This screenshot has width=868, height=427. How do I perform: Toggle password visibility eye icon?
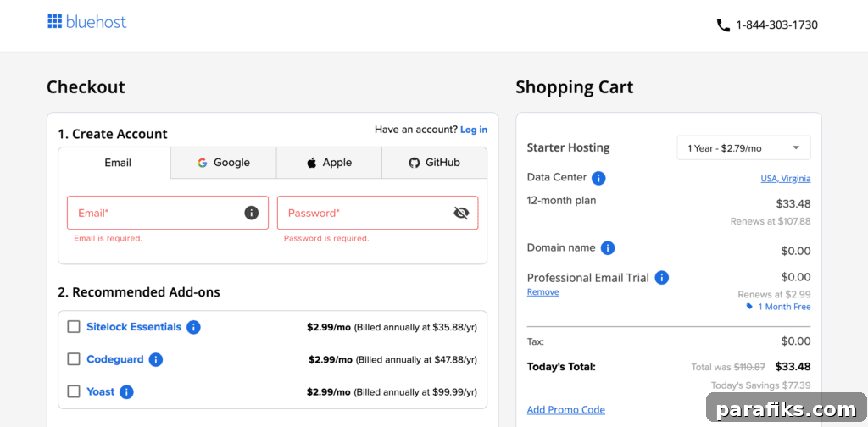tap(461, 213)
